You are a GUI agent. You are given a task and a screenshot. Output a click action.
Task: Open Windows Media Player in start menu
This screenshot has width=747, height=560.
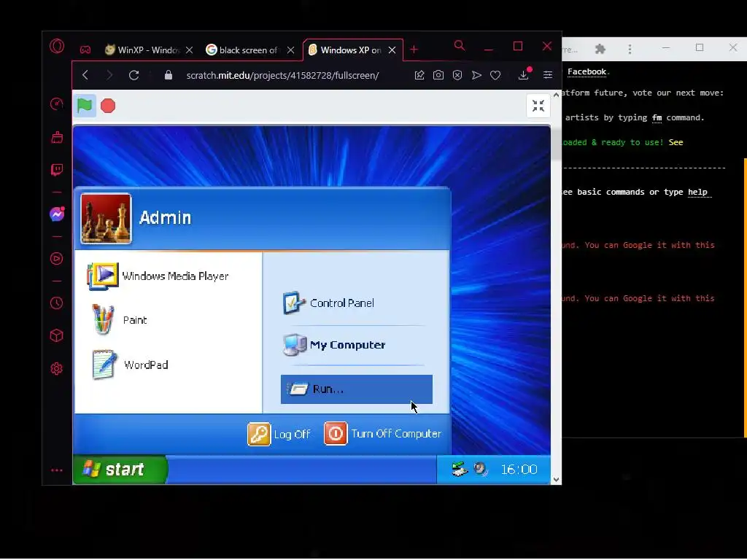point(158,276)
